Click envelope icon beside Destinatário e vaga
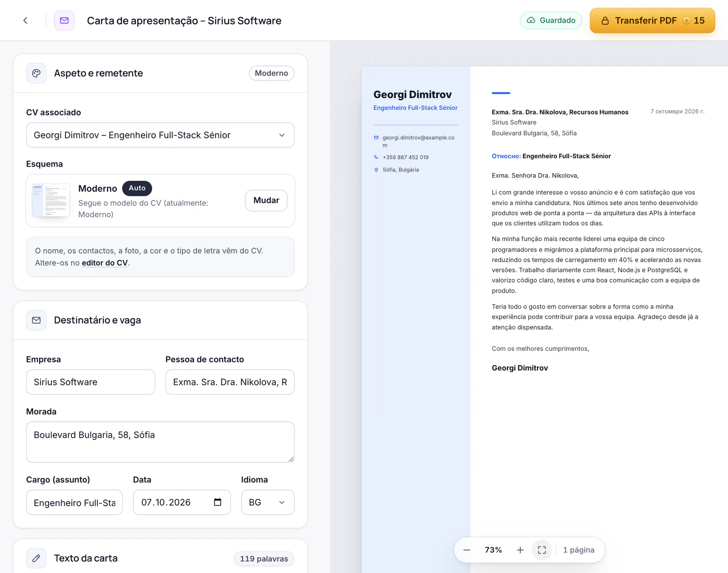This screenshot has height=573, width=728. point(36,320)
